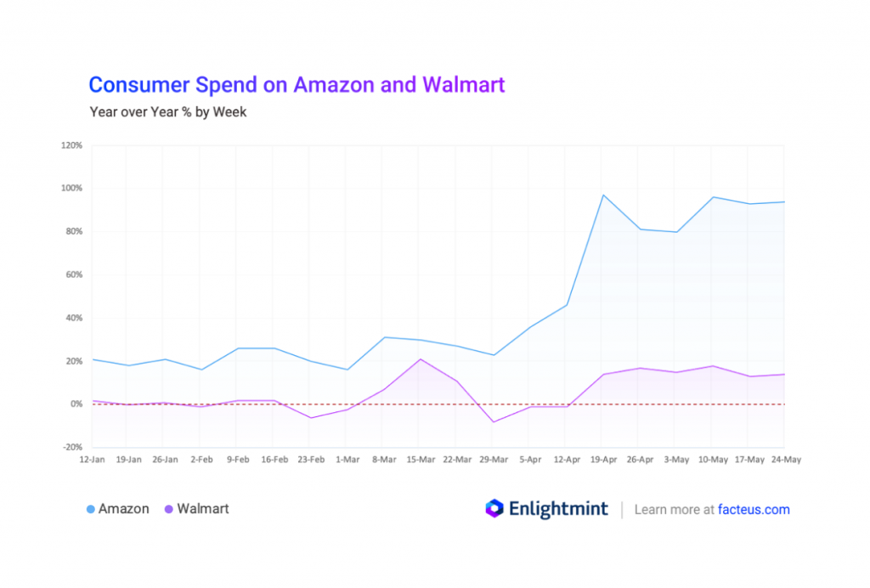Click the blue Amazon legend dot

pyautogui.click(x=91, y=510)
